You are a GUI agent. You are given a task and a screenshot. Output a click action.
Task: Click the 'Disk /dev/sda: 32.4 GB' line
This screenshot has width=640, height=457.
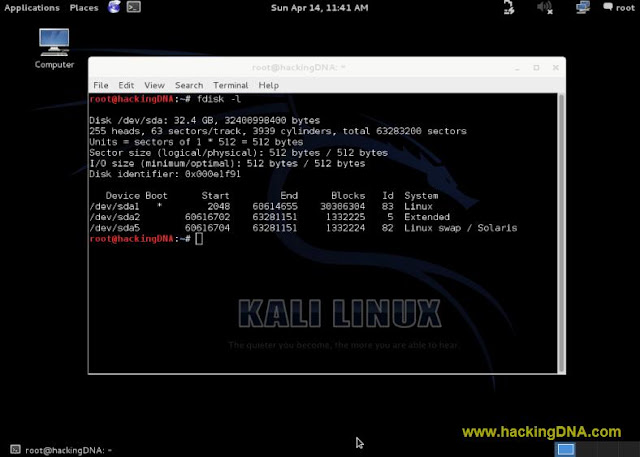204,121
